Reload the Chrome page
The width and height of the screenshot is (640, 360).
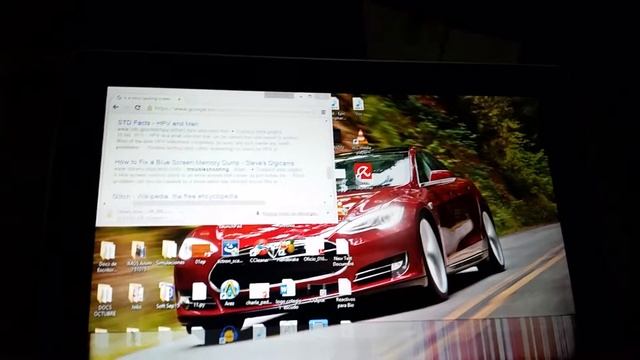(x=138, y=108)
